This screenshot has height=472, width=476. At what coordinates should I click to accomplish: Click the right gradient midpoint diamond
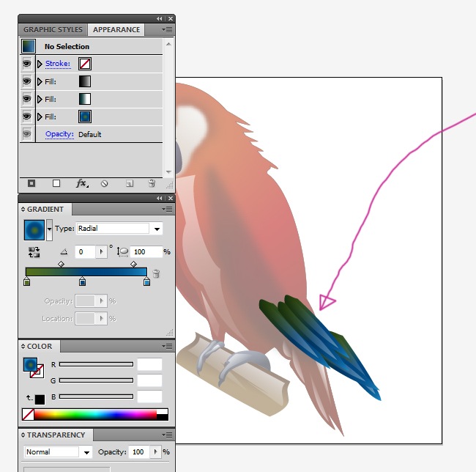(x=133, y=264)
